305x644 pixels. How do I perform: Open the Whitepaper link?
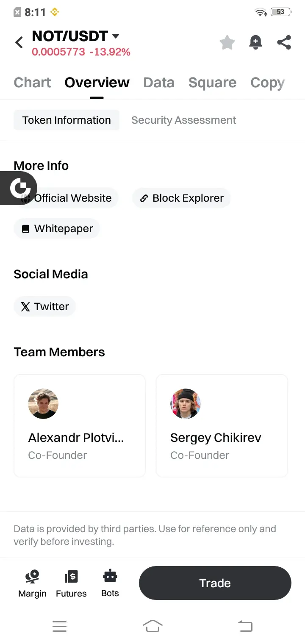click(x=57, y=229)
